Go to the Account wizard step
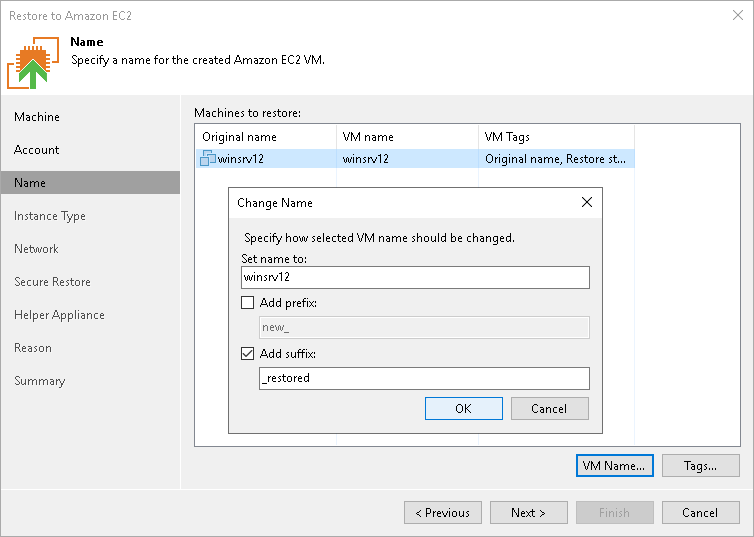Screen dimensions: 754x537 [x=37, y=150]
